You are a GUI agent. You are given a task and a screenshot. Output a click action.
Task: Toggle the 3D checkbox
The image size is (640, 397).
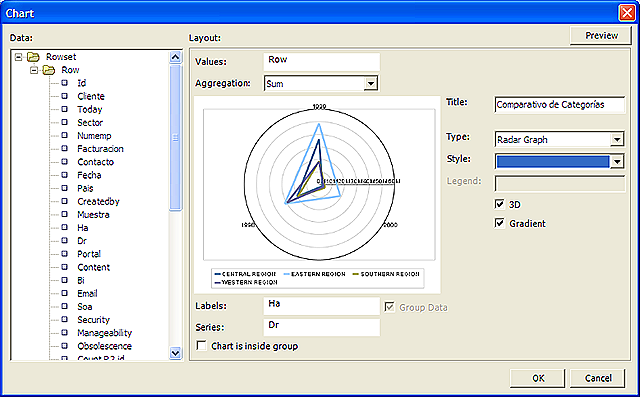point(500,204)
